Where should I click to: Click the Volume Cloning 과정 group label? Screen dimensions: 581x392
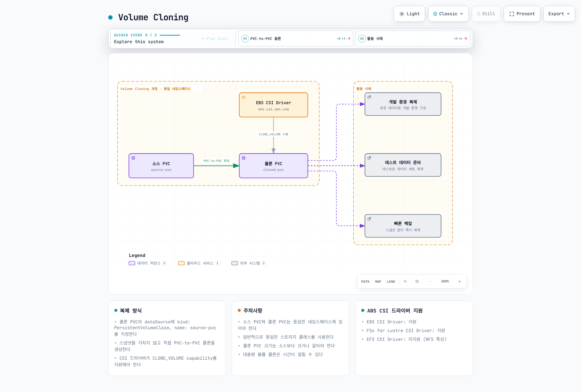pos(156,89)
